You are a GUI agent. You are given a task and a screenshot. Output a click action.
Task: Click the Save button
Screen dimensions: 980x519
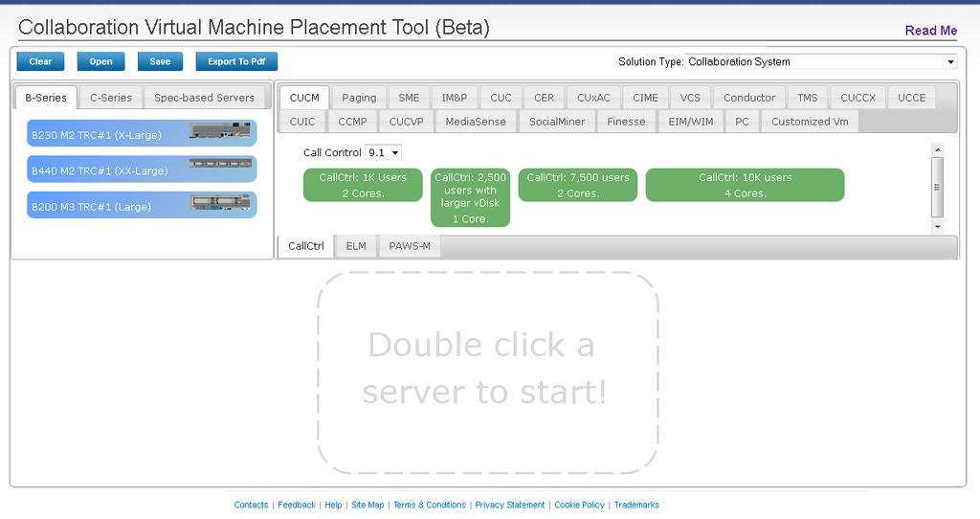click(x=160, y=61)
